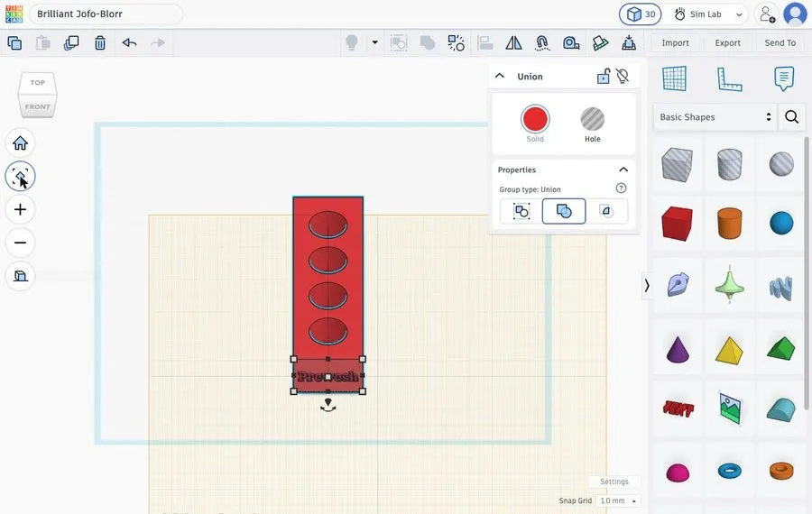Pick the orange Cylinder shape

(x=729, y=224)
